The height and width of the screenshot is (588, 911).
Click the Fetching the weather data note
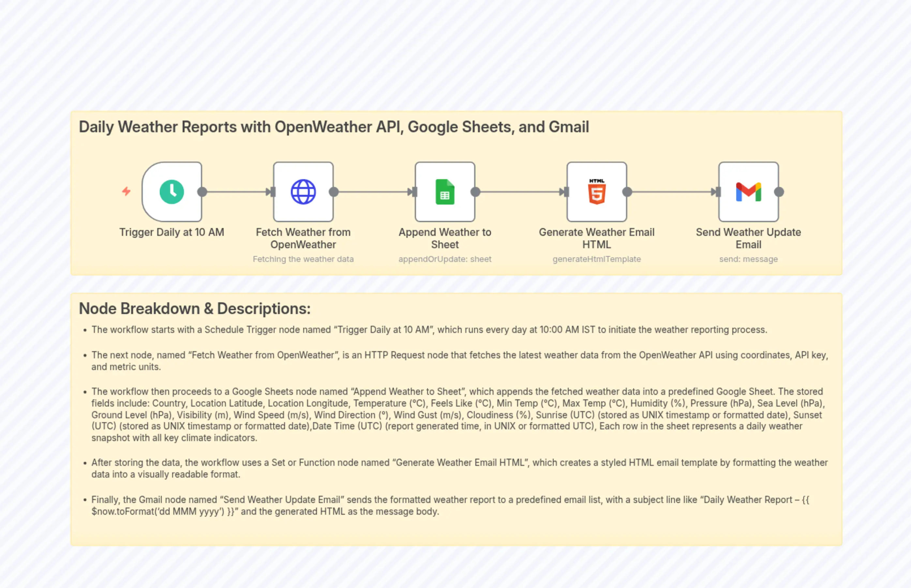click(x=303, y=259)
